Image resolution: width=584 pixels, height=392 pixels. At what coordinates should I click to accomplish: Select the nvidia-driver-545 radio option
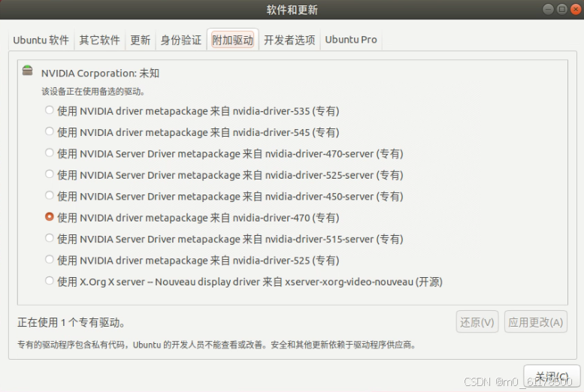(49, 131)
